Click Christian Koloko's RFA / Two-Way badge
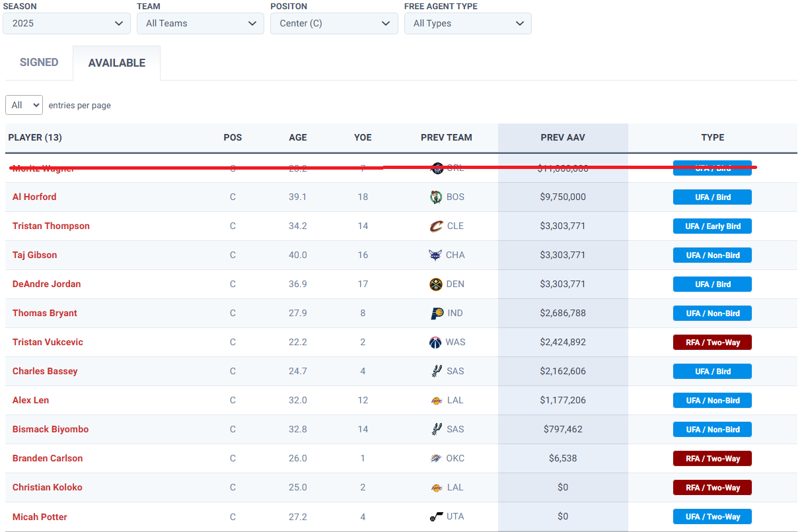804x532 pixels. [x=712, y=487]
